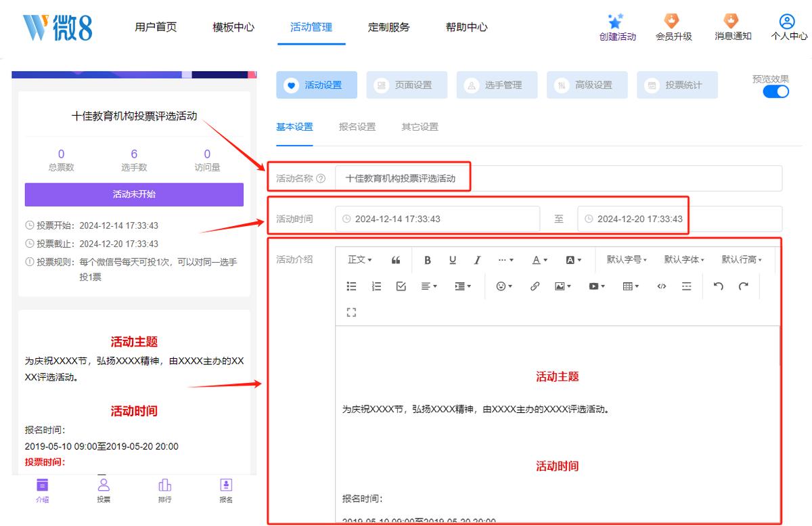This screenshot has width=812, height=526.
Task: Toggle italic formatting
Action: [477, 260]
